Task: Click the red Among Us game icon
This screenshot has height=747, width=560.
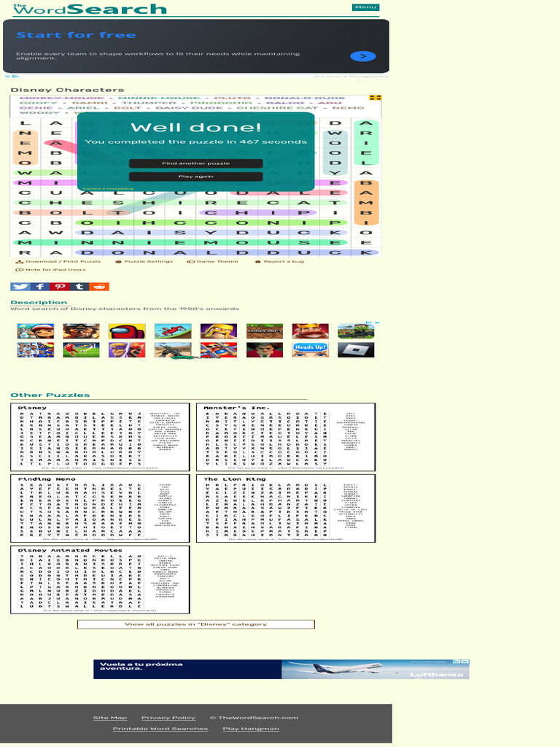Action: (127, 331)
